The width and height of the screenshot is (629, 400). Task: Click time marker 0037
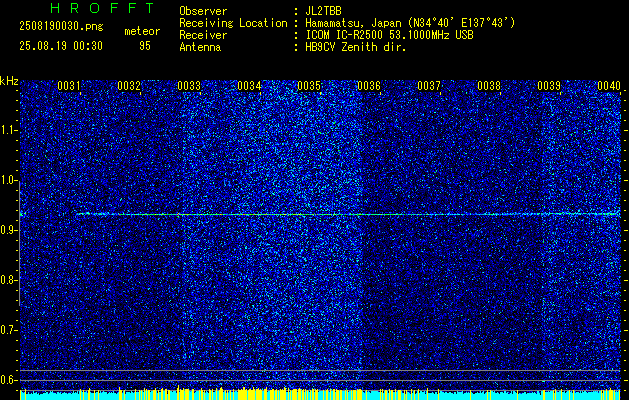(x=429, y=85)
